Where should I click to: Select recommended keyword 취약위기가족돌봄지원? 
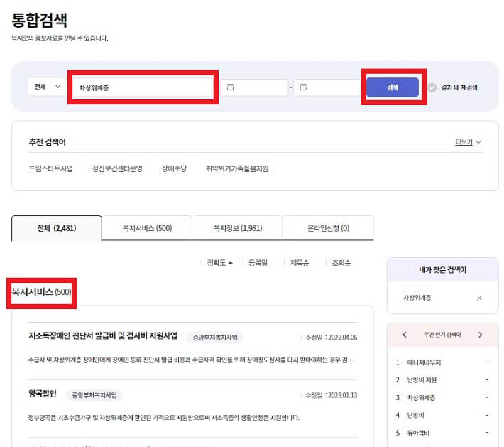click(237, 168)
